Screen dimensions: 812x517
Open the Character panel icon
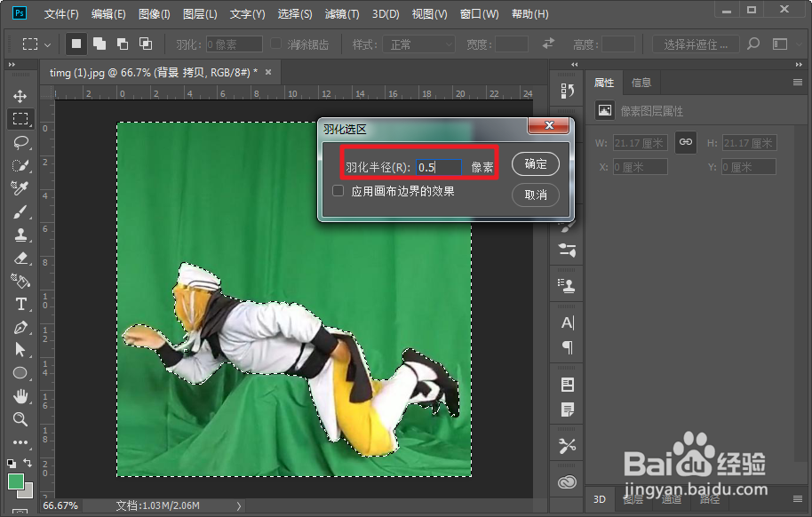567,322
